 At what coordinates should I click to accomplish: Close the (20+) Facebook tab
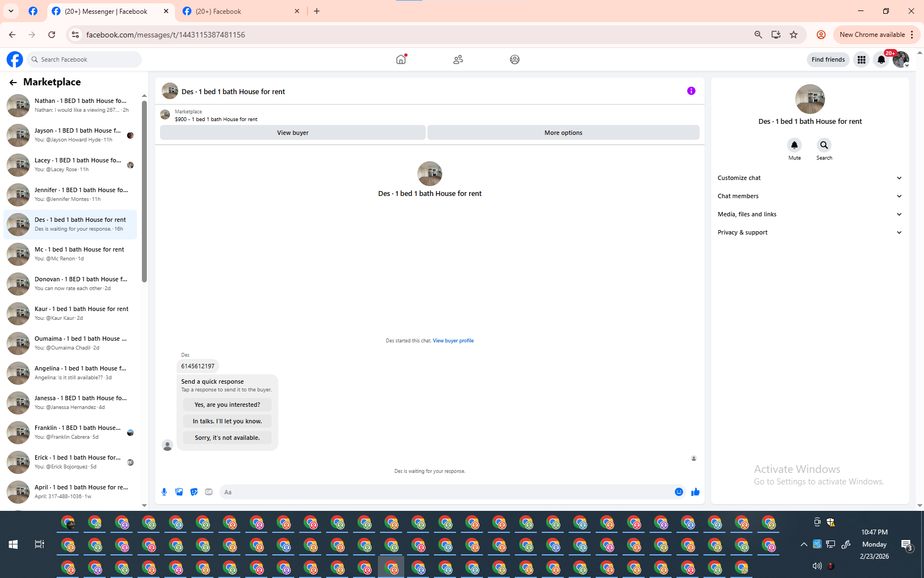pos(297,11)
